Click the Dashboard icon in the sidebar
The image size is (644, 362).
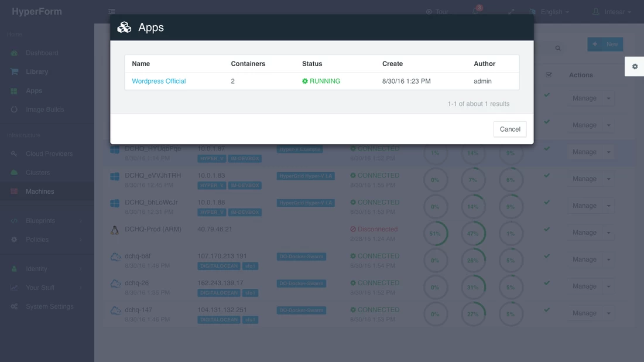click(x=14, y=53)
